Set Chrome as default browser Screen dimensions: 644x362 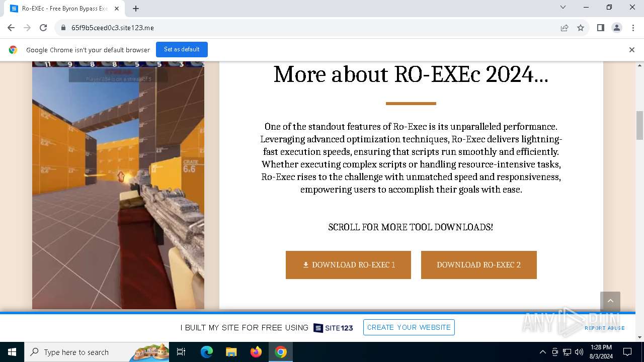click(x=182, y=49)
